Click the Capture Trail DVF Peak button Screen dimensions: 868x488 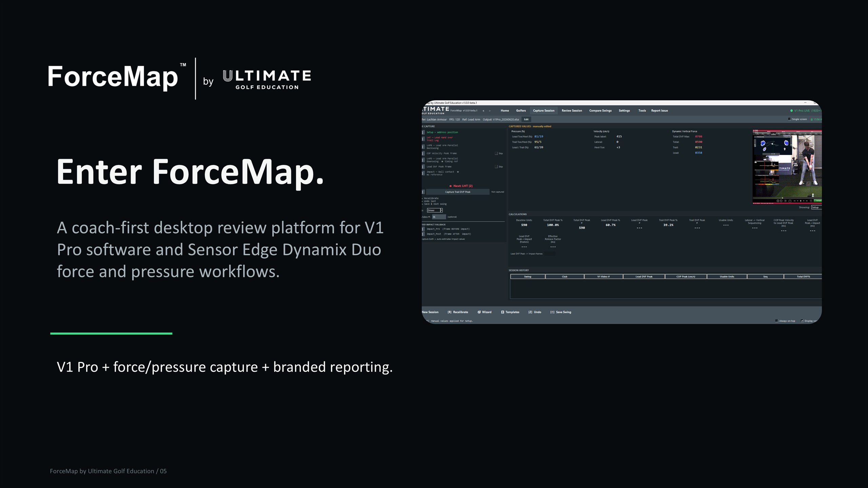point(457,192)
